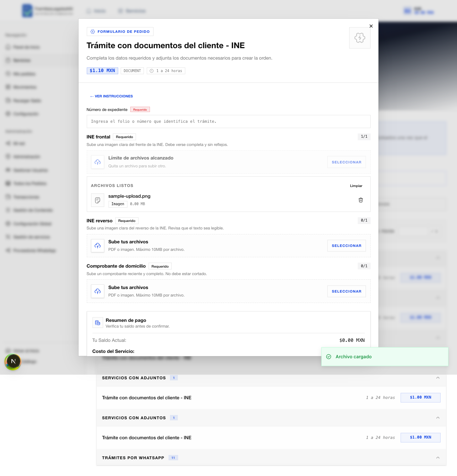Click the Archivo cargado notification text

[x=353, y=357]
